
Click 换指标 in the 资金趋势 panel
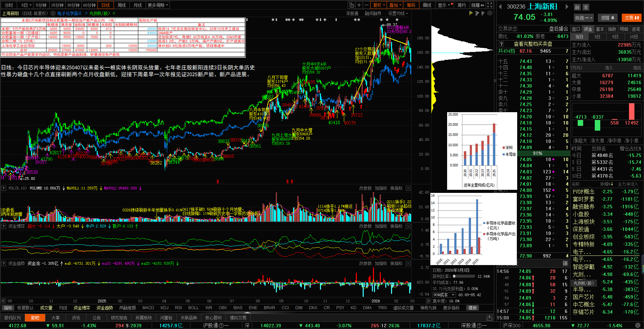tap(396, 263)
